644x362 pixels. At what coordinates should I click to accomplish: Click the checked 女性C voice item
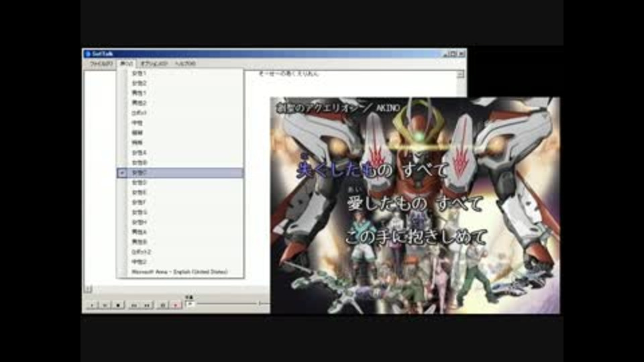click(180, 173)
